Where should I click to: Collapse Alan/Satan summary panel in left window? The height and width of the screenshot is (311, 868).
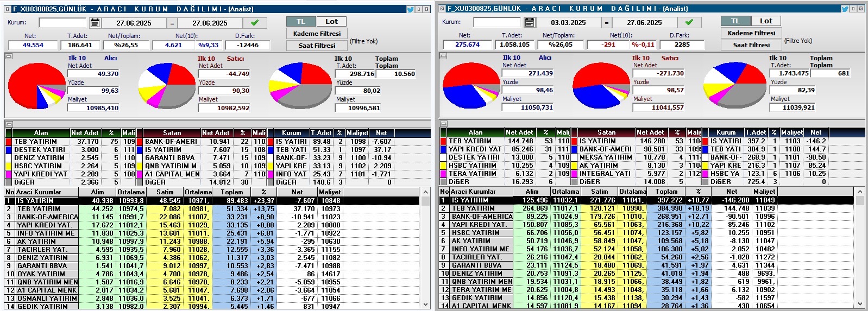(9, 124)
